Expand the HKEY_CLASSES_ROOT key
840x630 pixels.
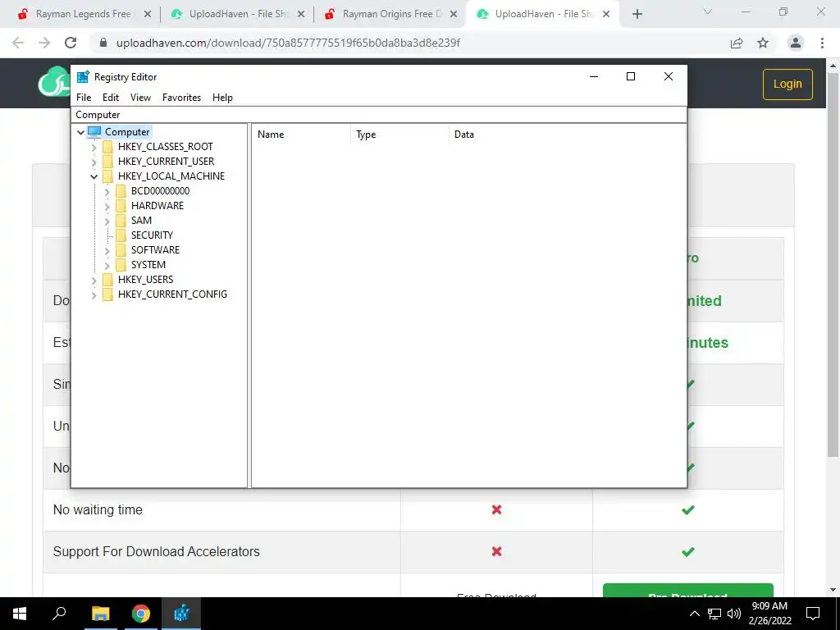pos(94,147)
